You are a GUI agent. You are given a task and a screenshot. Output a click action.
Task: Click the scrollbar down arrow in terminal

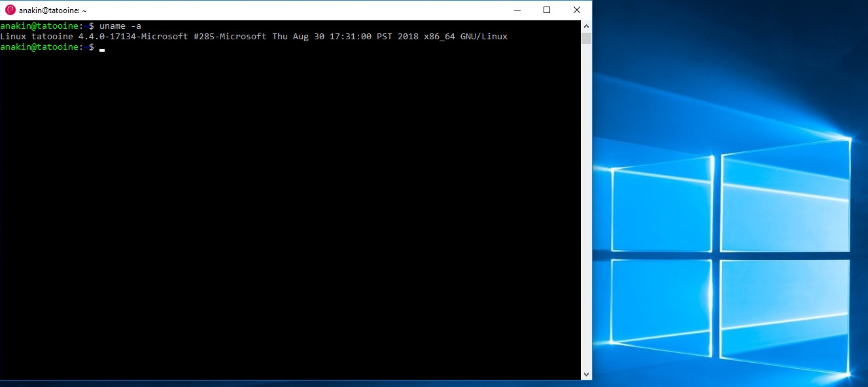coord(587,374)
